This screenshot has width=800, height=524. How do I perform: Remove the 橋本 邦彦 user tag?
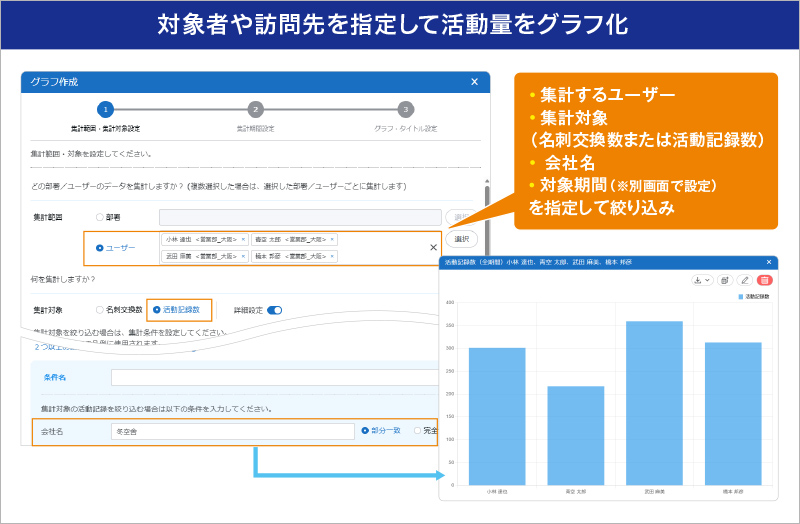tap(332, 256)
